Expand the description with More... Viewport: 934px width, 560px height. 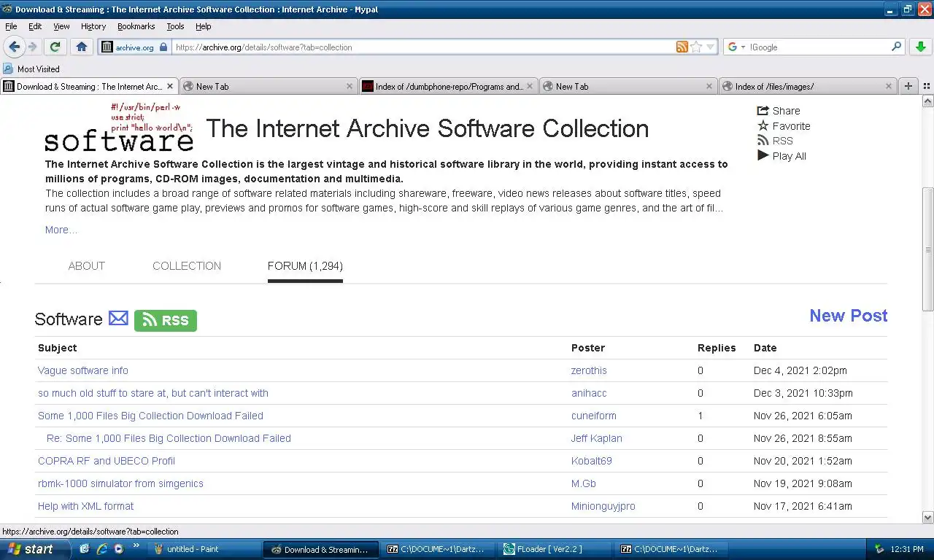click(x=61, y=230)
